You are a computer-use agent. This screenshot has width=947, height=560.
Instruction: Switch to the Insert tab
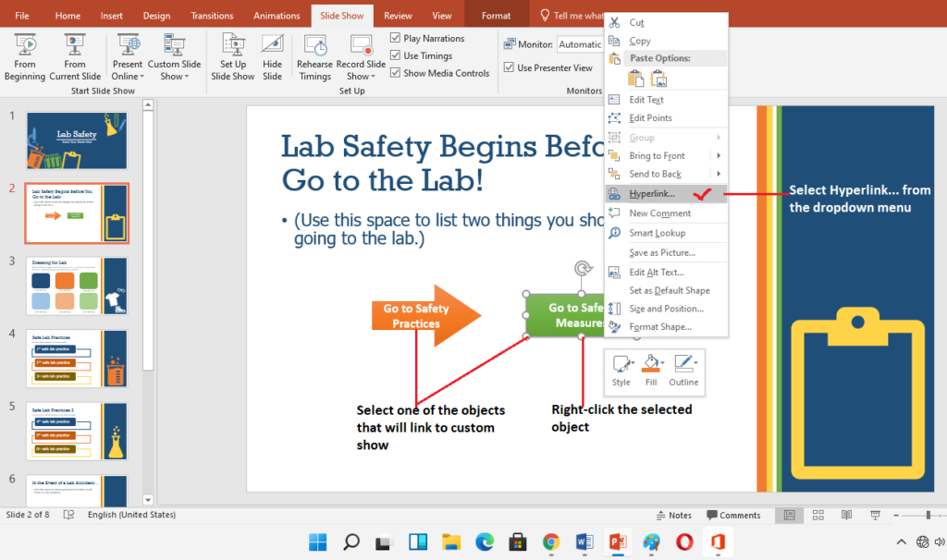111,16
